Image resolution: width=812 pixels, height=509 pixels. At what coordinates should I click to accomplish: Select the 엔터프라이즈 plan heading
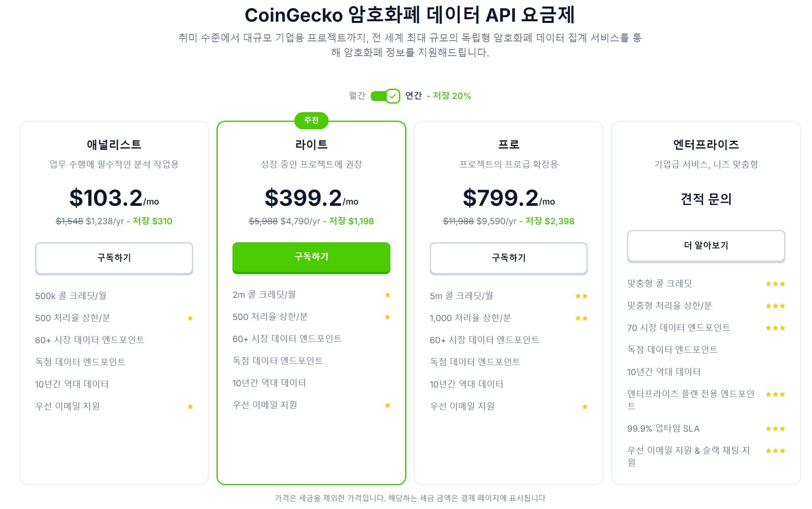coord(706,144)
